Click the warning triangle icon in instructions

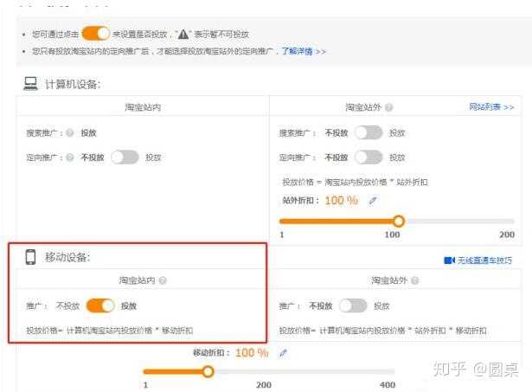pos(183,34)
